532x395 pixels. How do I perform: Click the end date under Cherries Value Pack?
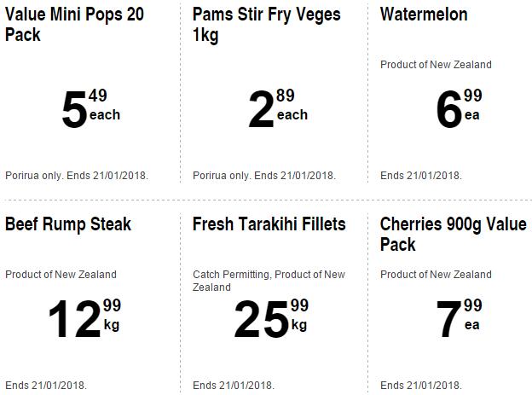[x=421, y=385]
